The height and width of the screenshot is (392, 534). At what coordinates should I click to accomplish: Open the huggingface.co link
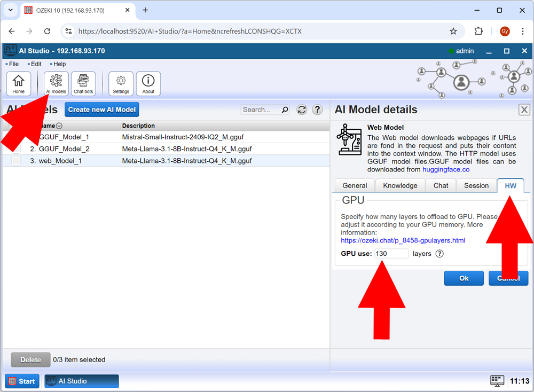pos(446,170)
